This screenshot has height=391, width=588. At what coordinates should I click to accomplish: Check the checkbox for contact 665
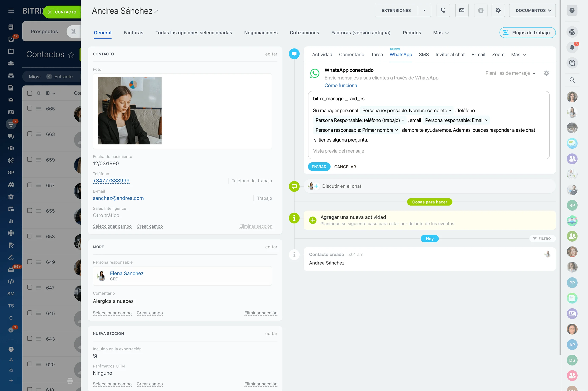coord(30,108)
